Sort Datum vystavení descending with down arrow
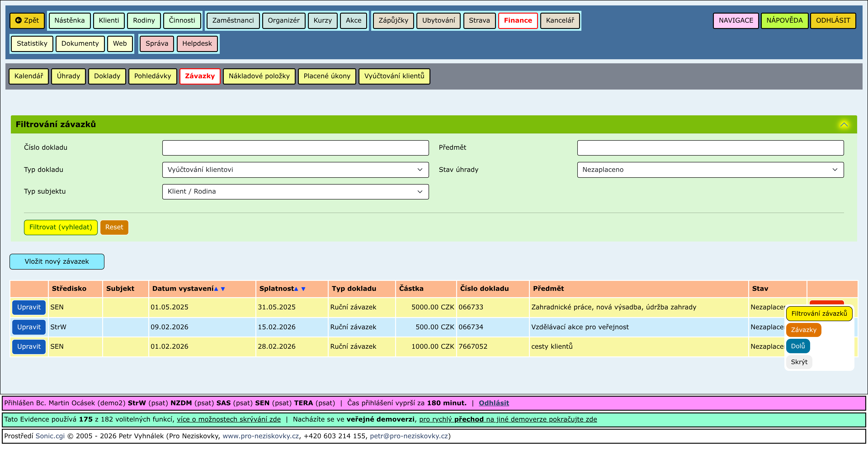868x455 pixels. [223, 289]
